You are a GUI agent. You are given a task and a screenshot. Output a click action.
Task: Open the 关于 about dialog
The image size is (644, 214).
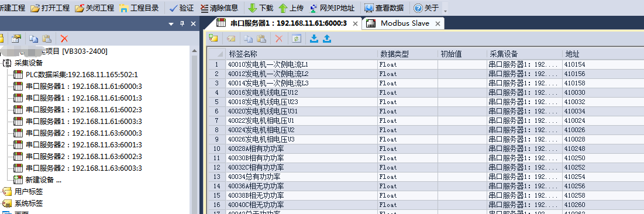(426, 8)
